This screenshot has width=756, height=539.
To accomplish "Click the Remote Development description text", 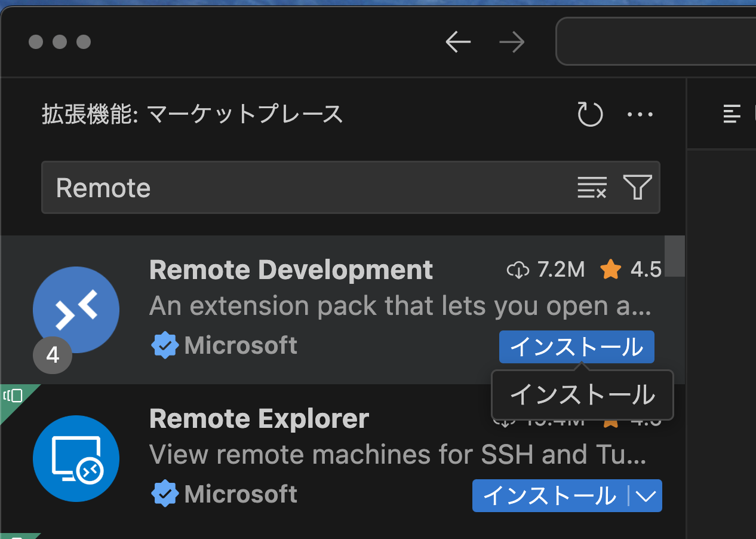I will 400,307.
